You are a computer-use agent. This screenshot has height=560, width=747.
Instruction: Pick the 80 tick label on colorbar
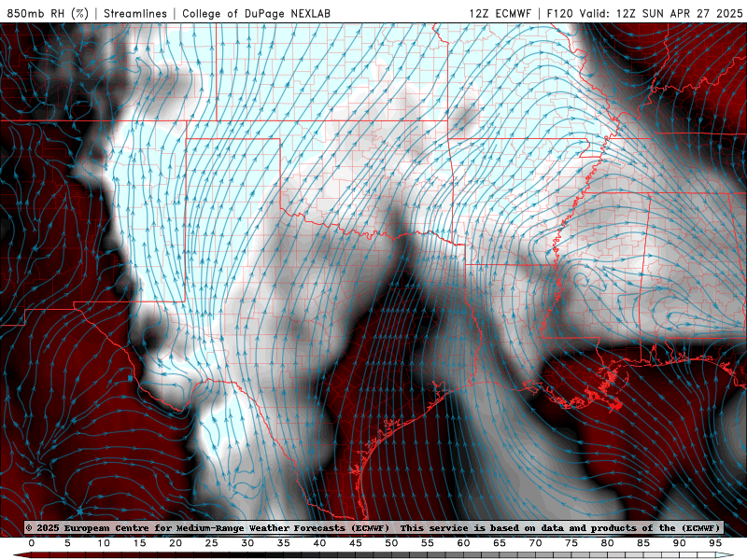coord(607,543)
